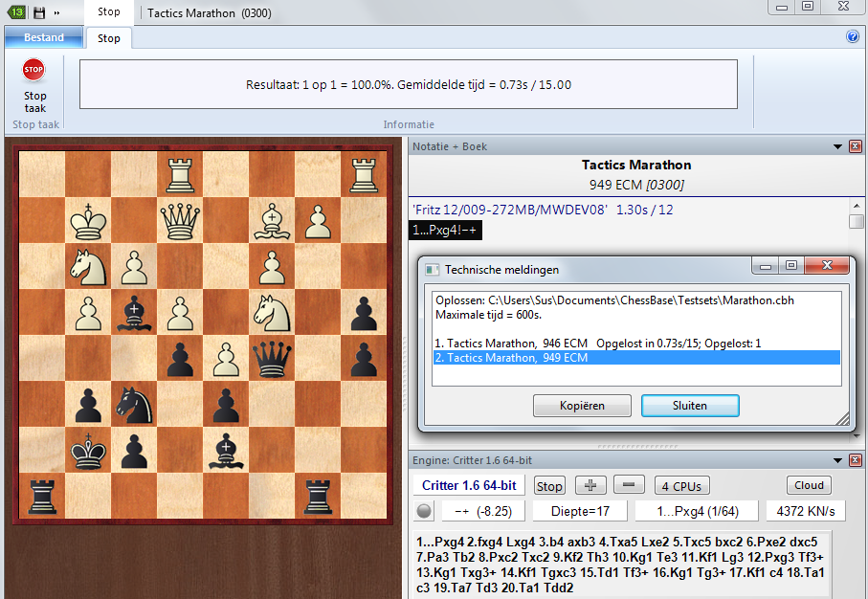Select the Stop ribbon tab

(109, 38)
